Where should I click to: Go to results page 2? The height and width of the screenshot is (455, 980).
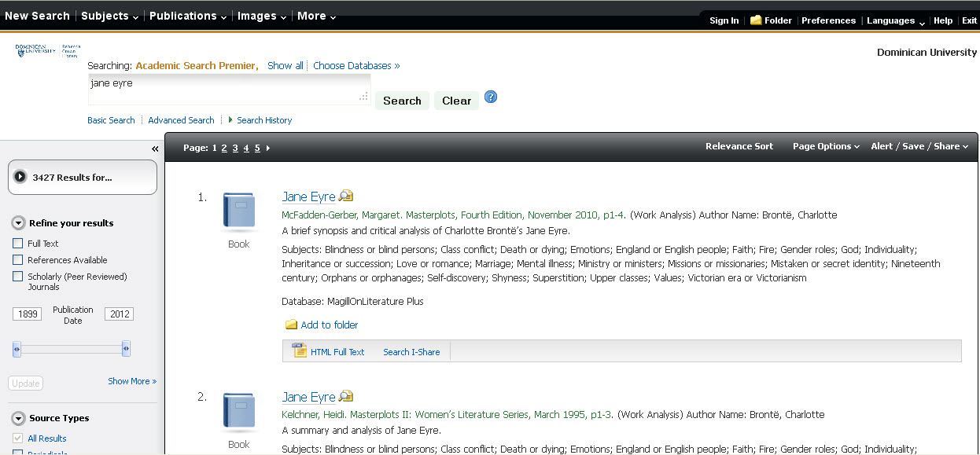click(224, 148)
